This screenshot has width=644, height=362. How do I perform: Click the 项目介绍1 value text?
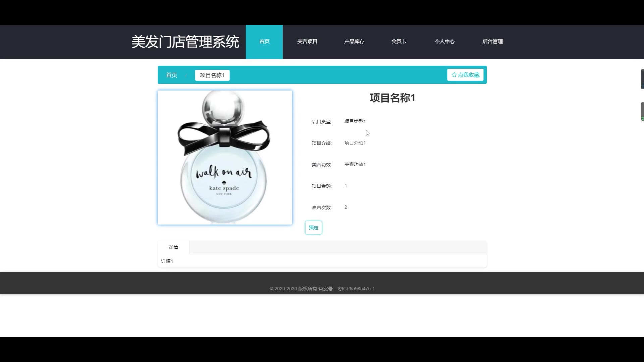[x=355, y=143]
